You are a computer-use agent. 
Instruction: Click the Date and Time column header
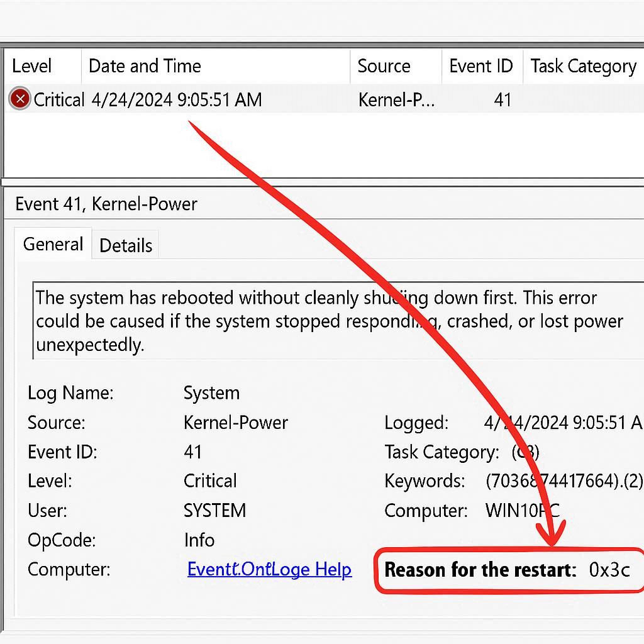tap(145, 66)
